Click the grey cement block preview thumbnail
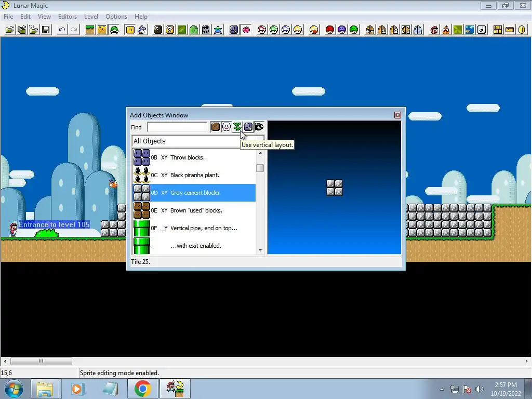532x399 pixels. (x=335, y=188)
